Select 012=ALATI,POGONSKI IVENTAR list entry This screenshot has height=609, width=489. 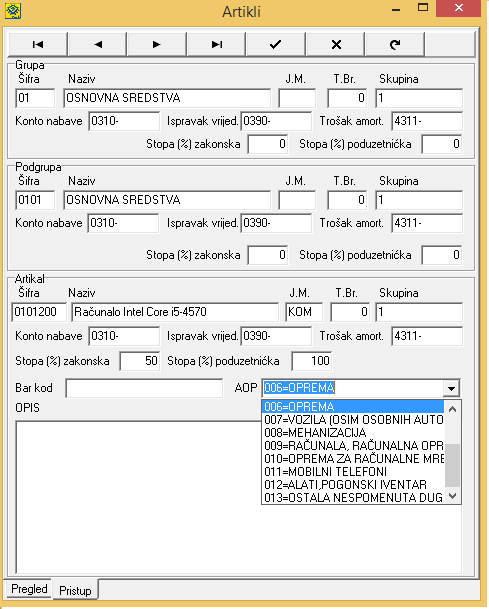[x=353, y=485]
